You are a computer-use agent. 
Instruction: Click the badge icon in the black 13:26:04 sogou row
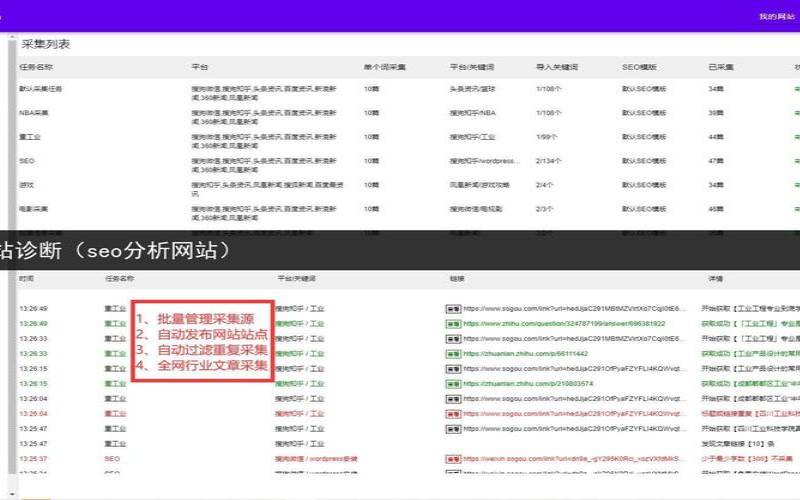(453, 399)
